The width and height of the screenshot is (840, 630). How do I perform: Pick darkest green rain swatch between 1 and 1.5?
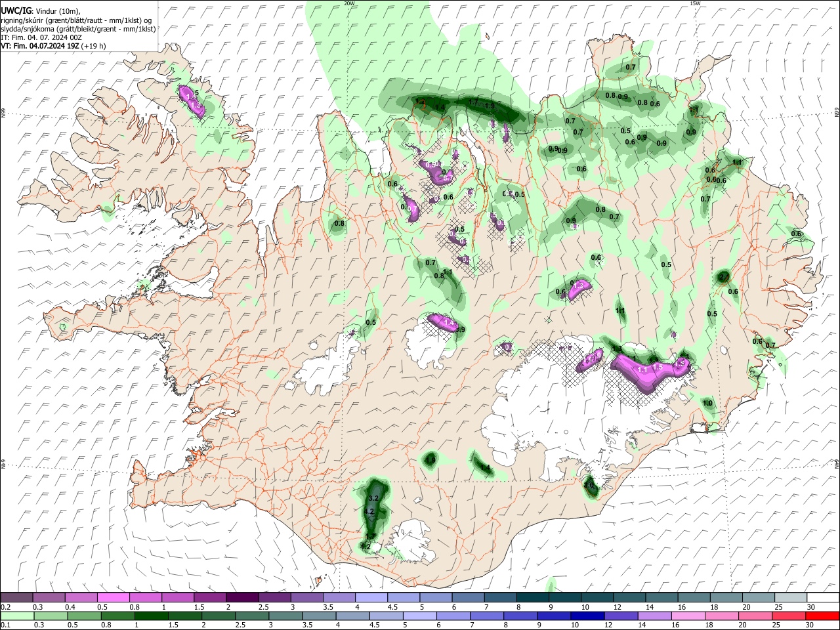pyautogui.click(x=150, y=616)
